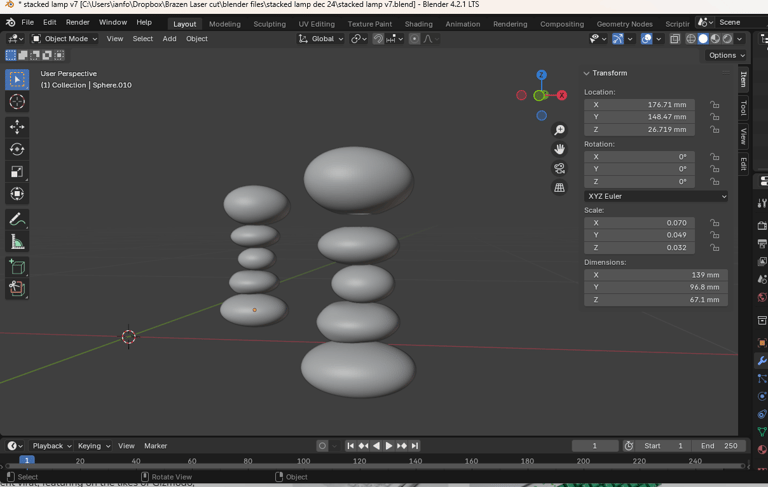The height and width of the screenshot is (487, 768).
Task: Toggle show overlays button
Action: [647, 39]
